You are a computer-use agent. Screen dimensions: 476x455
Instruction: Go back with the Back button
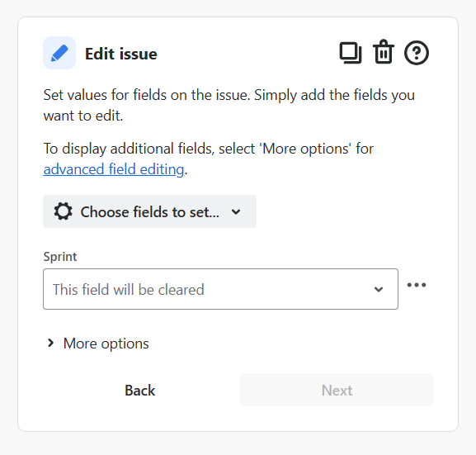pos(140,390)
